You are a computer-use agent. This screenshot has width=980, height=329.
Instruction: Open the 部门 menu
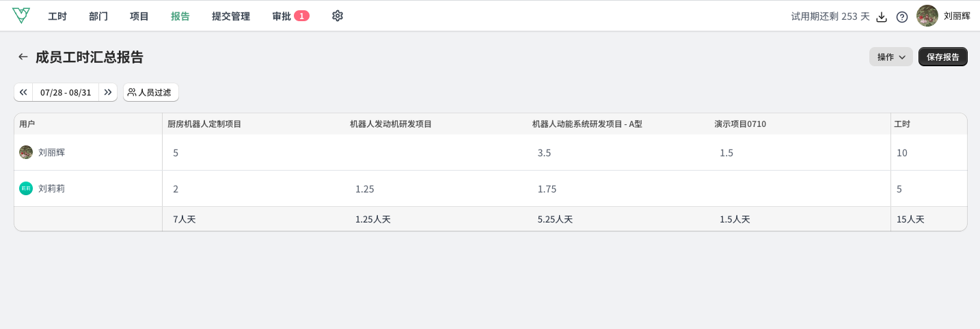[98, 16]
